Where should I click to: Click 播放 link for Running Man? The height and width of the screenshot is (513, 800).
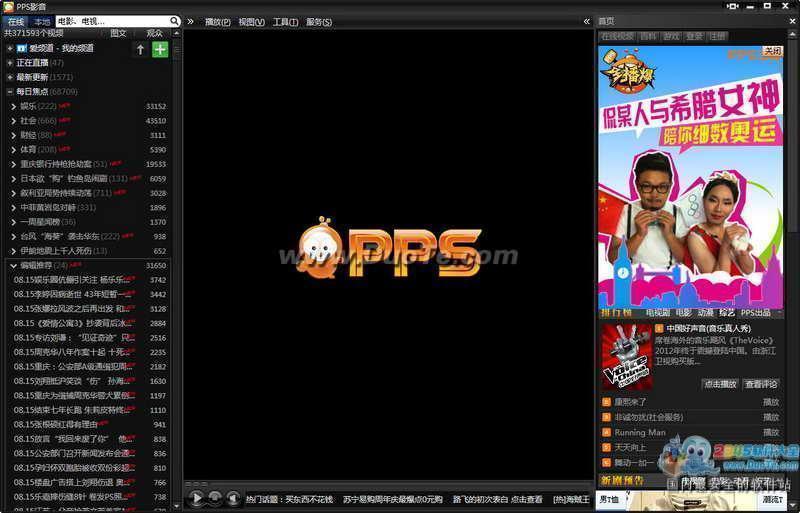pos(771,432)
